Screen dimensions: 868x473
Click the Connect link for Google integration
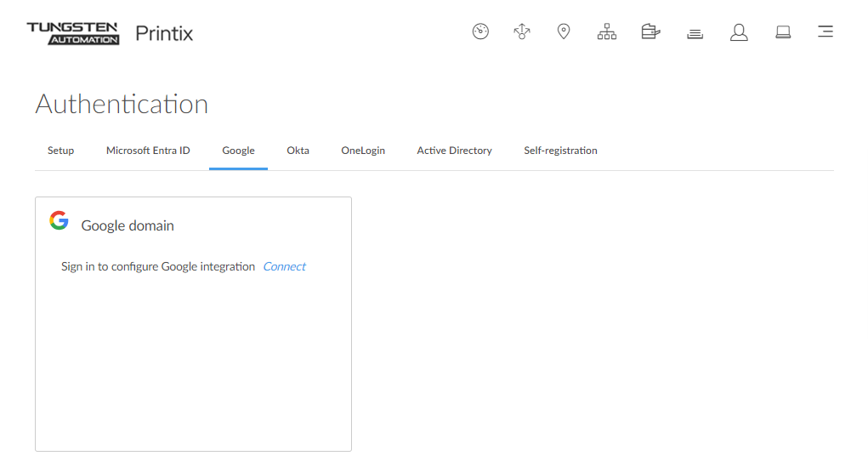pos(284,267)
